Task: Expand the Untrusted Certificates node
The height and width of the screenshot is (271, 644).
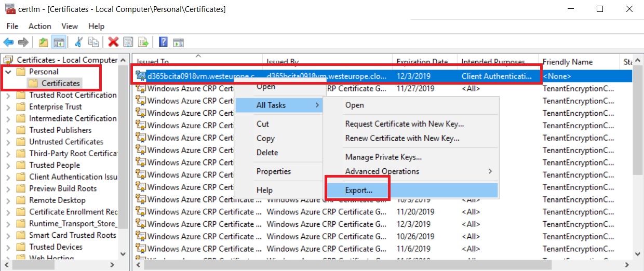Action: click(x=8, y=142)
